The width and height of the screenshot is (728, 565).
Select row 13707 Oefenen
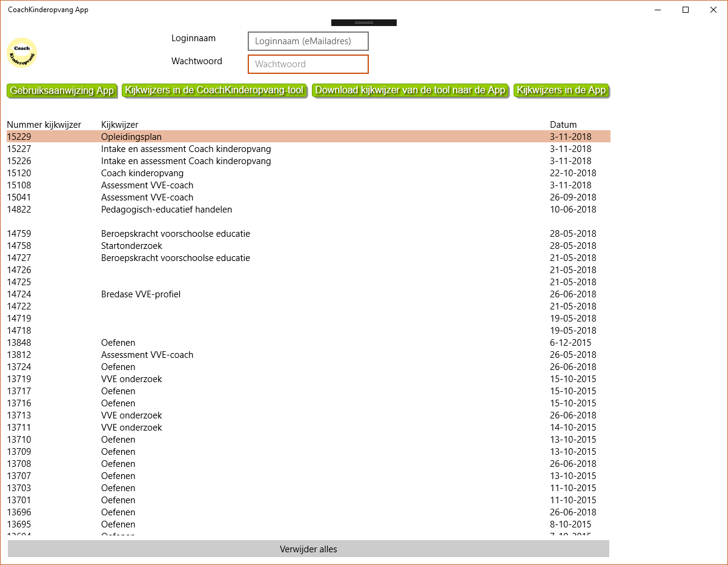click(308, 476)
